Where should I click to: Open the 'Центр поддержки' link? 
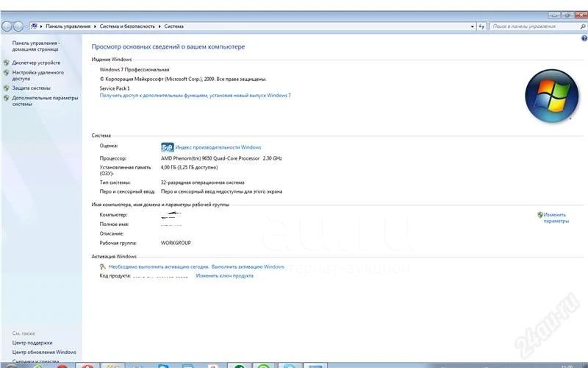pyautogui.click(x=32, y=343)
